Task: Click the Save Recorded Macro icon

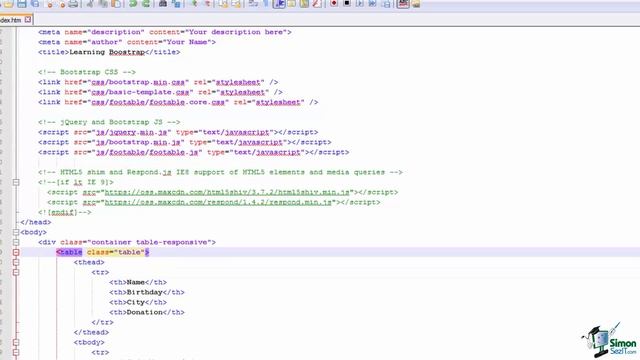Action: click(x=386, y=4)
